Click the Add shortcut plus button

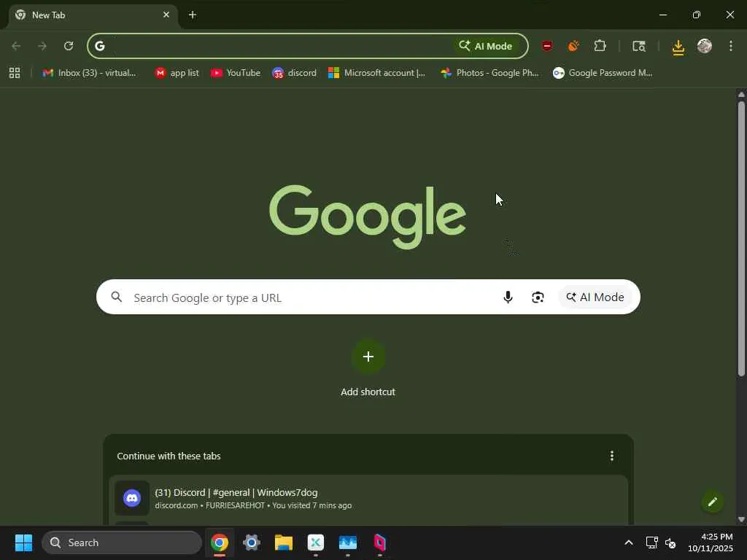(x=368, y=357)
